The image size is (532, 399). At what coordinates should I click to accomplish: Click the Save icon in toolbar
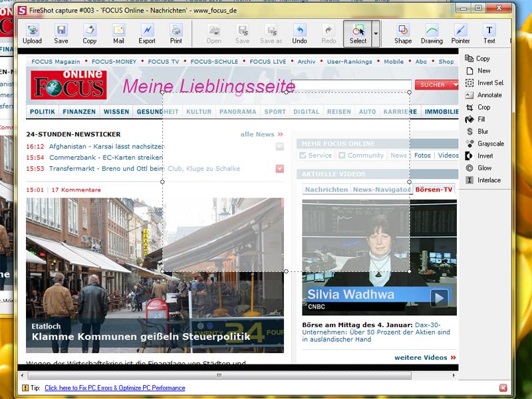(x=61, y=33)
